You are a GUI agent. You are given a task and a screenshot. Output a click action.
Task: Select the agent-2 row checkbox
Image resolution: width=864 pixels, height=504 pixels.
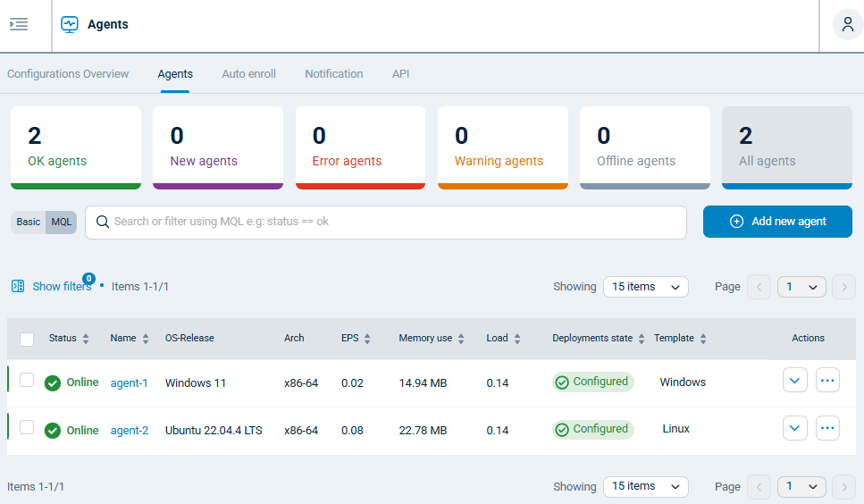27,428
